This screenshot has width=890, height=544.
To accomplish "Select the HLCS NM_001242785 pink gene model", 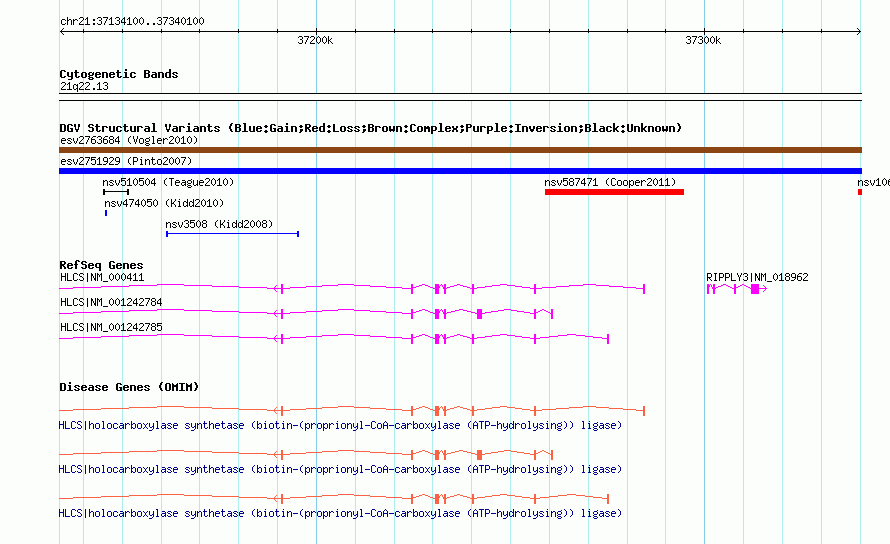I will pos(334,338).
